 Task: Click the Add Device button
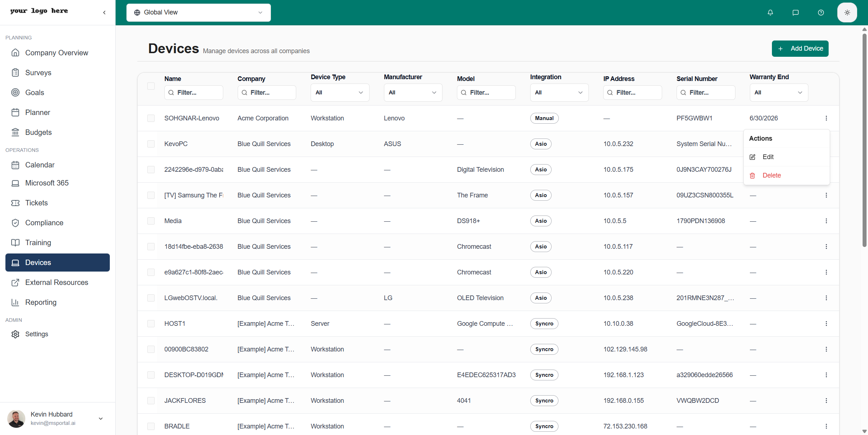(800, 48)
